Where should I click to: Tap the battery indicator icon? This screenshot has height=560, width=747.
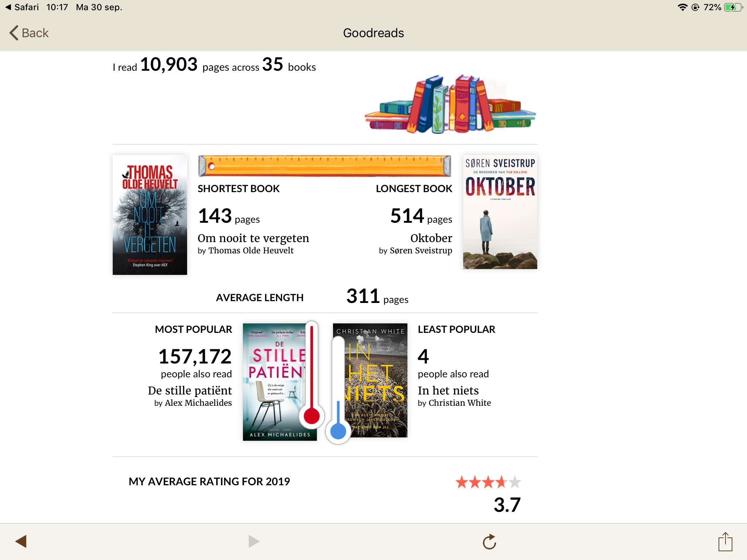(734, 7)
